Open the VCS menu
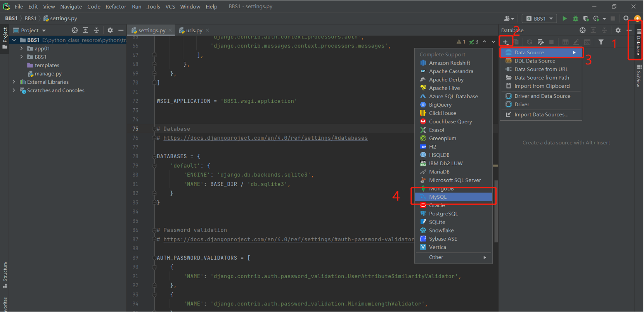Viewport: 644px width, 312px height. tap(170, 7)
